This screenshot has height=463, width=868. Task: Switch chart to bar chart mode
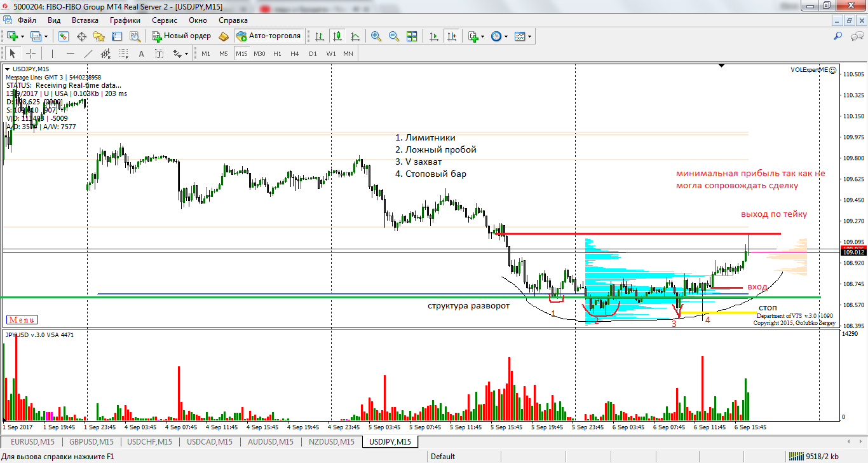click(320, 36)
